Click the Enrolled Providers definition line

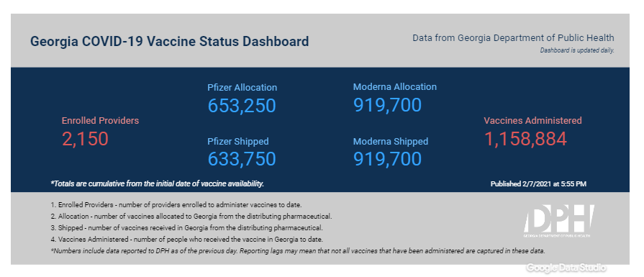pos(177,205)
